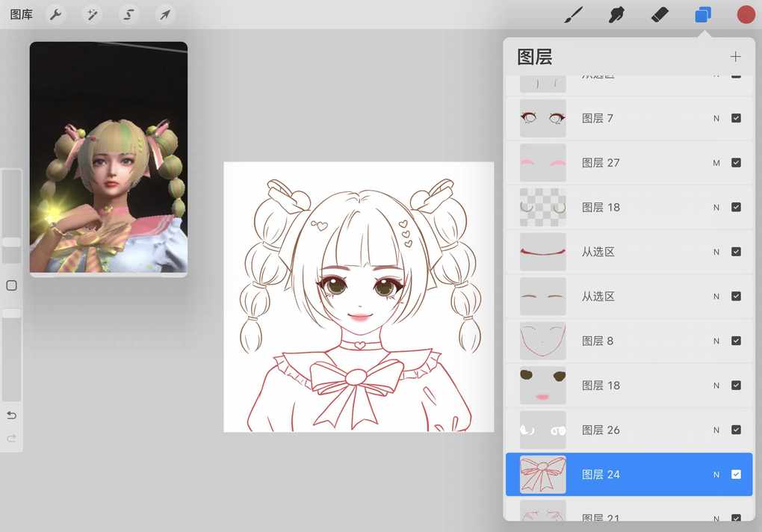Click the brush size slider handle
This screenshot has height=532, width=762.
12,242
